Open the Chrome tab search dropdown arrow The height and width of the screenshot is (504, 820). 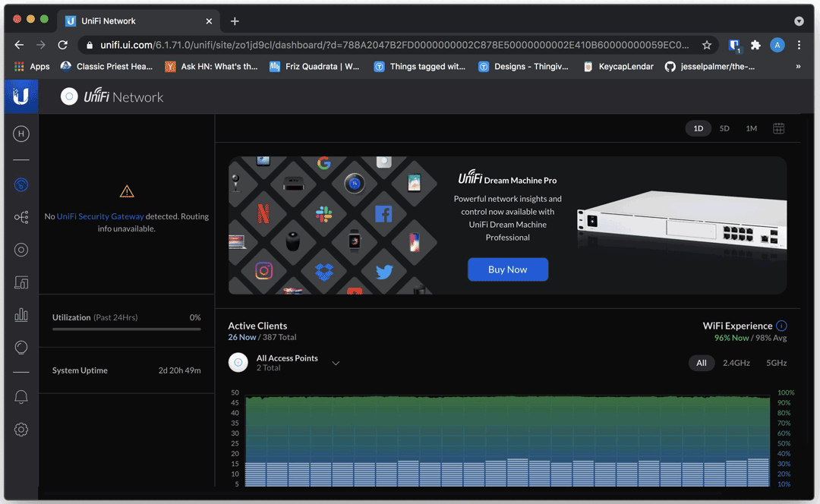point(799,21)
